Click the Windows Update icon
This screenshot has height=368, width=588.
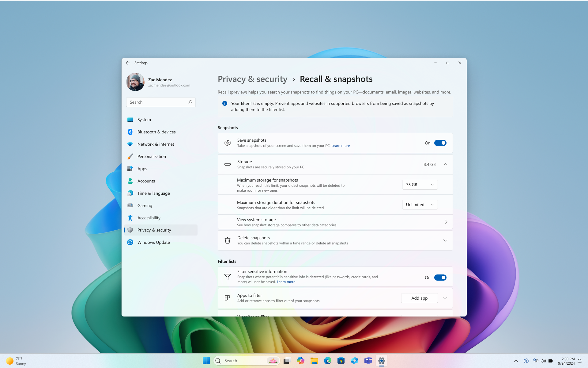[130, 242]
